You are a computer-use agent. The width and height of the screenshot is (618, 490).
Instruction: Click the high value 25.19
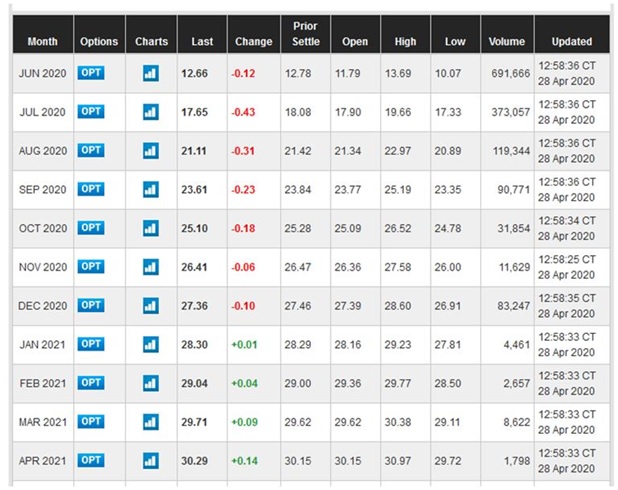coord(398,190)
